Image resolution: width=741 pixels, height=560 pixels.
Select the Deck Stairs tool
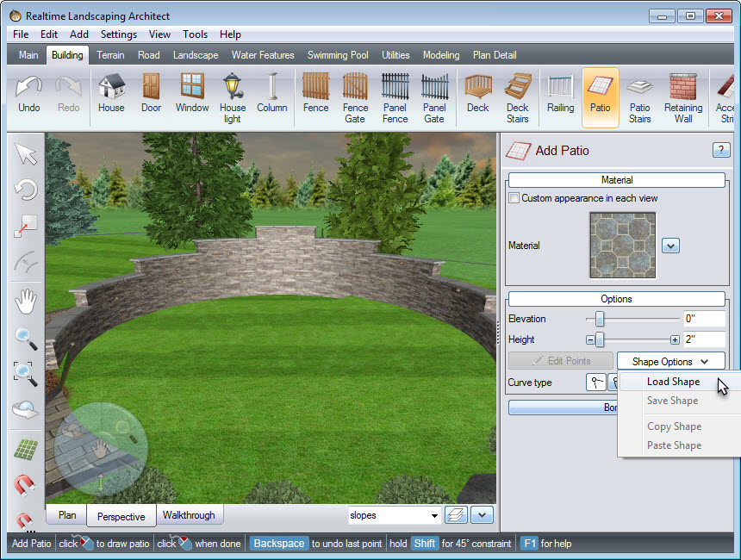point(518,98)
